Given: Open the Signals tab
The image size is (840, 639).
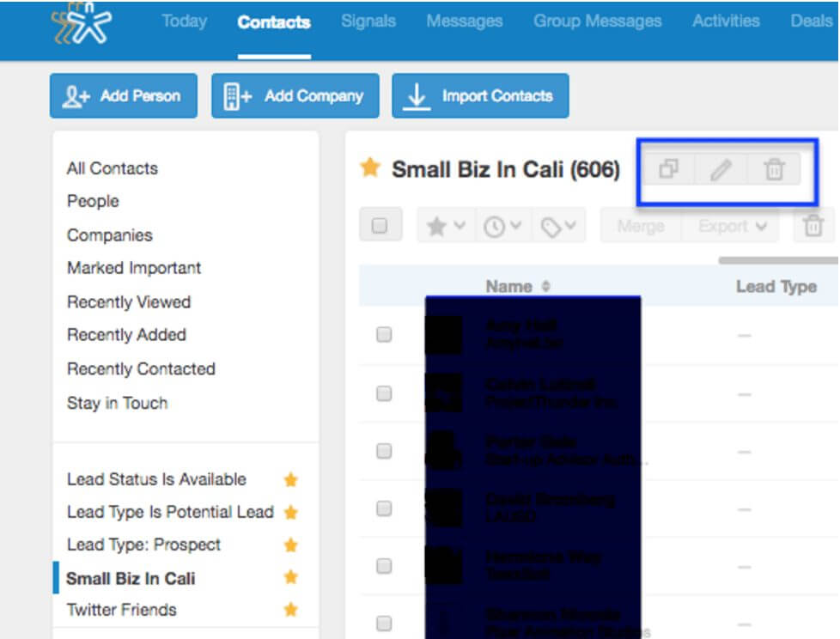Looking at the screenshot, I should (x=368, y=21).
